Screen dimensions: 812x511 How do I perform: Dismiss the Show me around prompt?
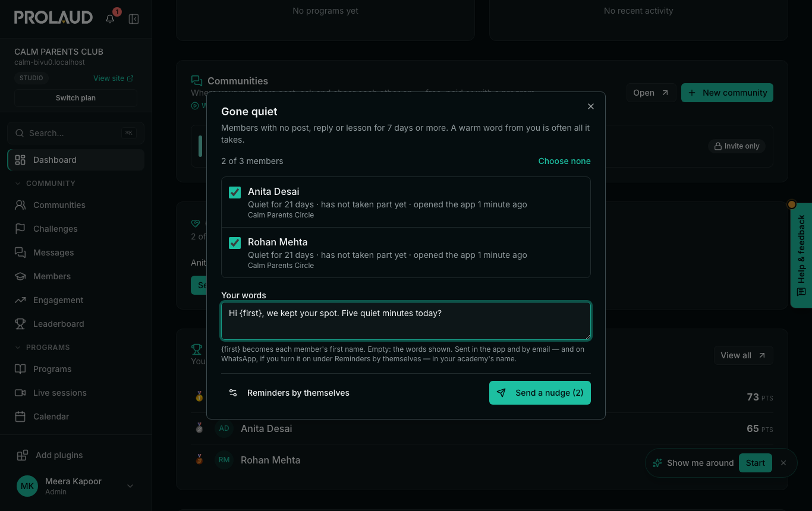[783, 463]
